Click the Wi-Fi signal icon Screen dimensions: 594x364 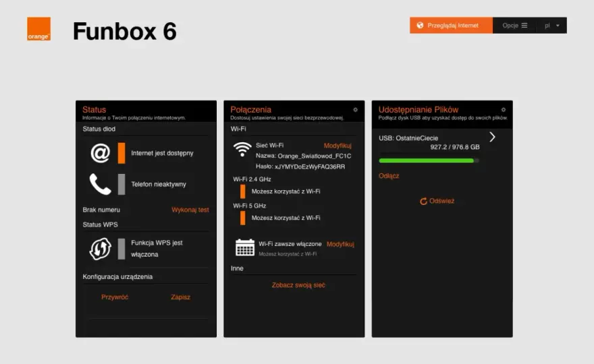pyautogui.click(x=242, y=149)
